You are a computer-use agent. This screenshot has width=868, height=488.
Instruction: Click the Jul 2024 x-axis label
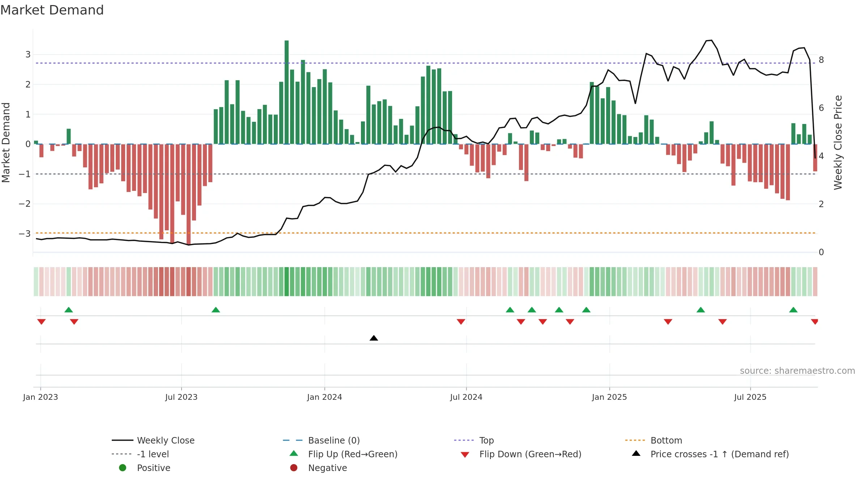(x=466, y=397)
